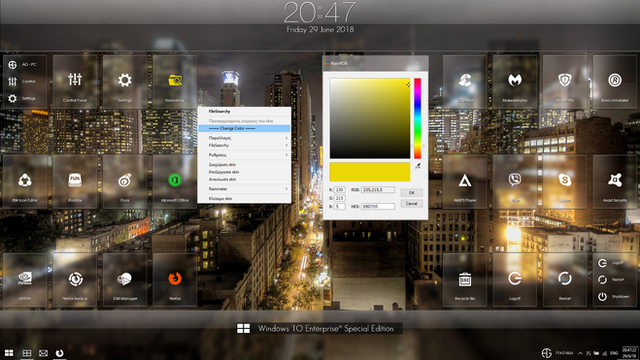
Task: Click the NVIDIA launcher tile
Action: 25,280
